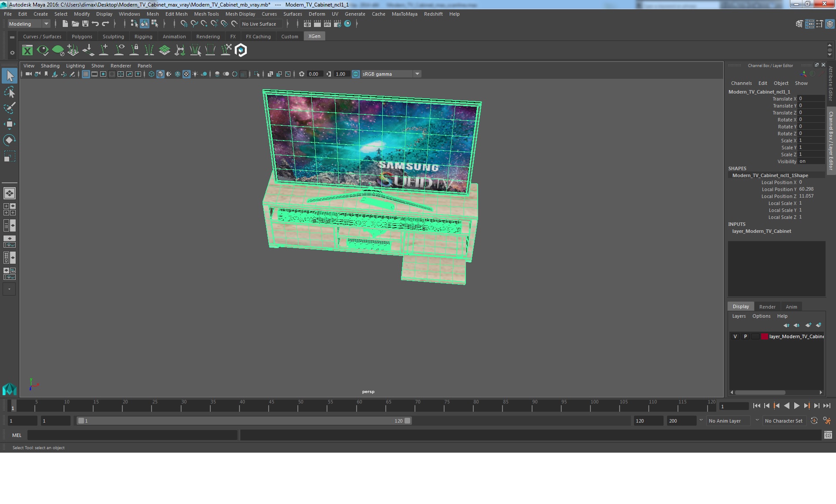This screenshot has width=836, height=504.
Task: Switch to the Polygons shelf tab
Action: [x=82, y=37]
